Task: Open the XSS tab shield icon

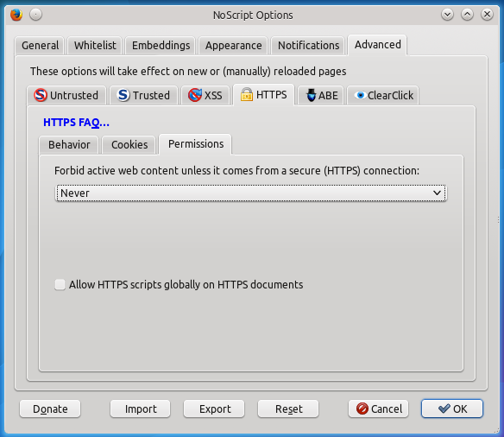Action: 195,95
